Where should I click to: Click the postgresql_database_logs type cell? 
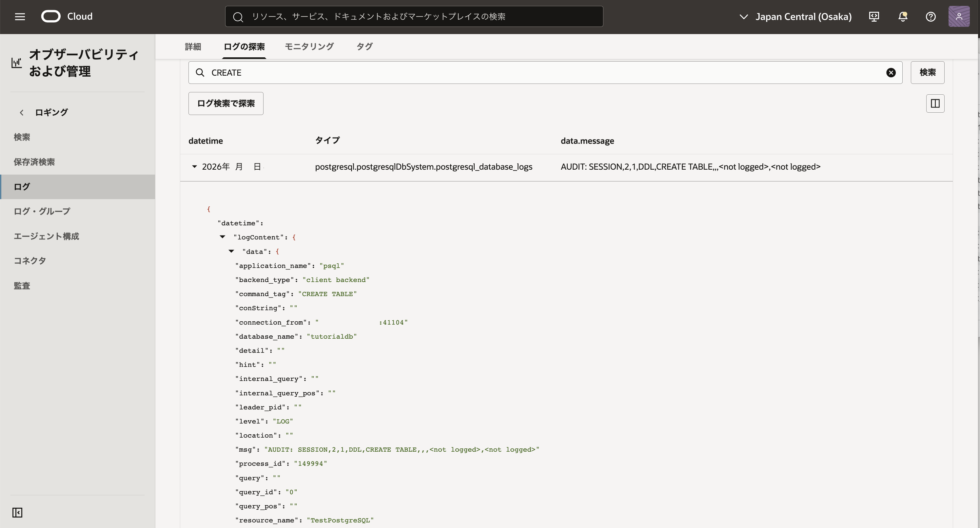pyautogui.click(x=423, y=167)
